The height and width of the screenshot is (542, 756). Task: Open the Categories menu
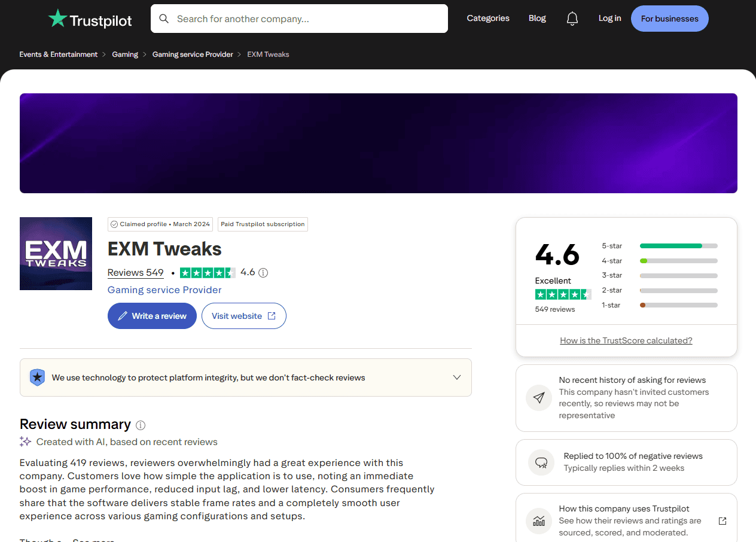488,19
